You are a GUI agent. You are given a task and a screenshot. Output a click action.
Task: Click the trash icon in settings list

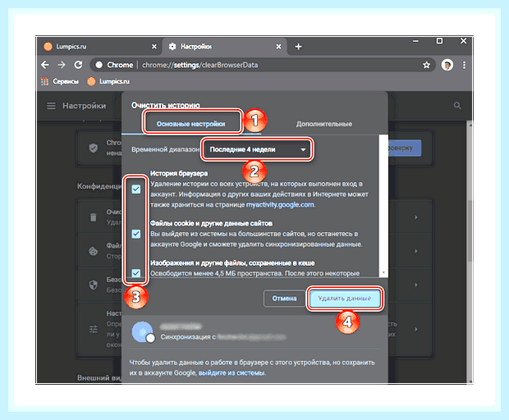tap(93, 217)
